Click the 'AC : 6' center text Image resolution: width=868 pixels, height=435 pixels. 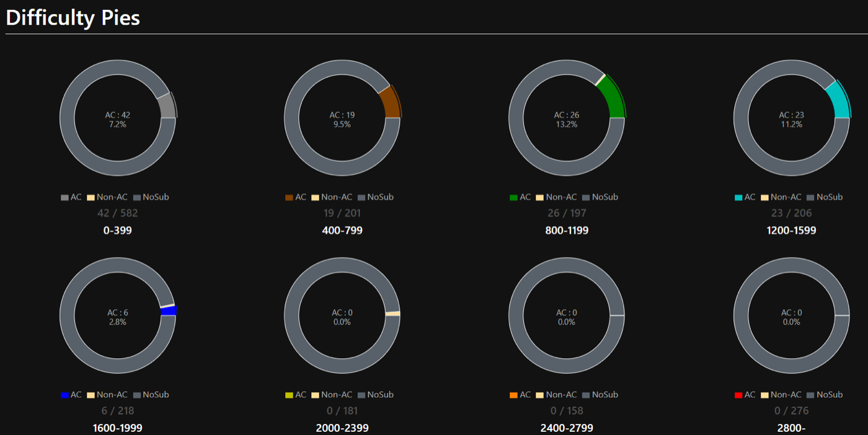[x=118, y=312]
